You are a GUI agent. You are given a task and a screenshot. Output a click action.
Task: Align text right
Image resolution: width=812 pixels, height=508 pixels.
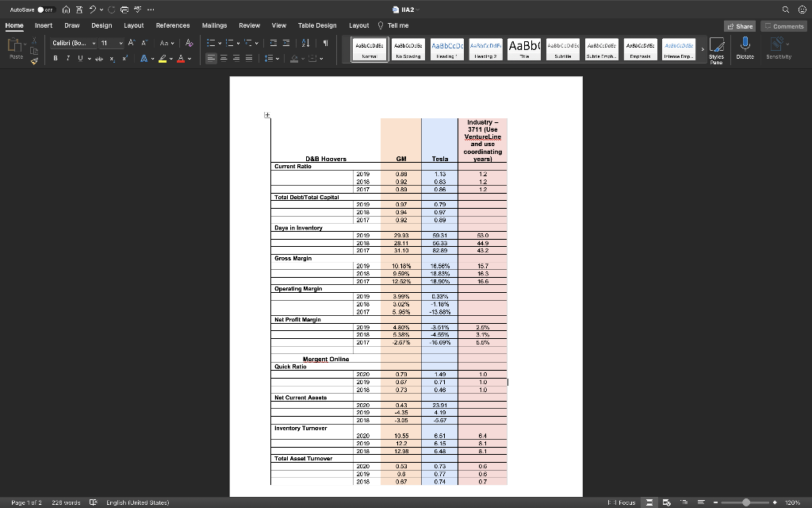[236, 59]
